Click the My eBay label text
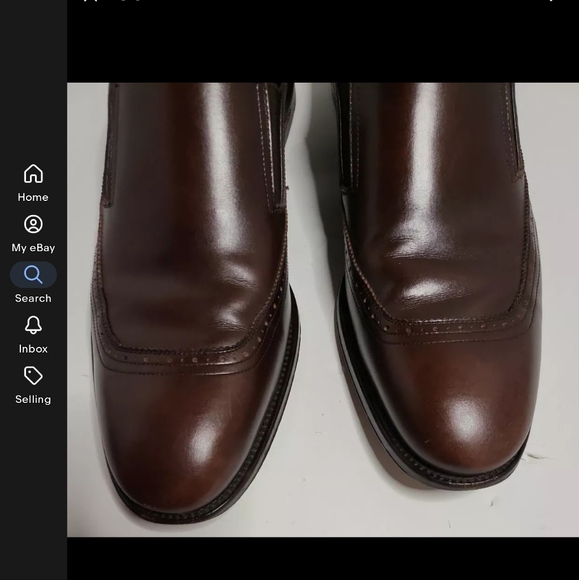This screenshot has height=580, width=579. pos(33,248)
